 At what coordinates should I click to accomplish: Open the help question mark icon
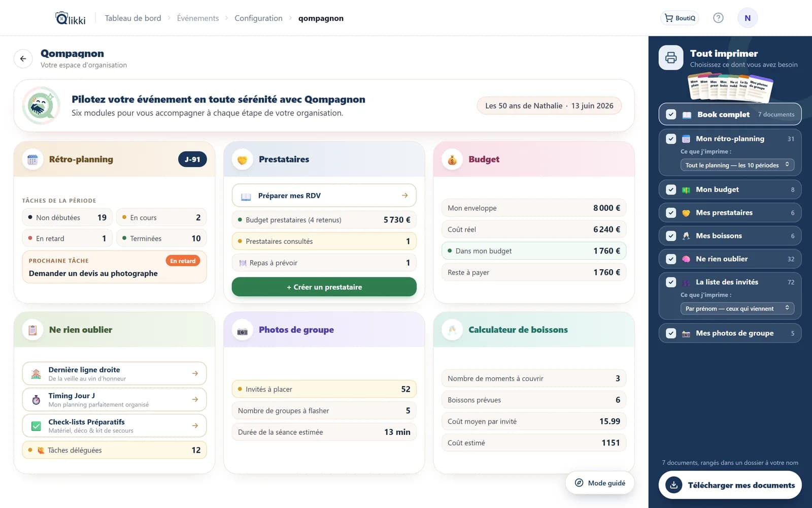point(718,18)
